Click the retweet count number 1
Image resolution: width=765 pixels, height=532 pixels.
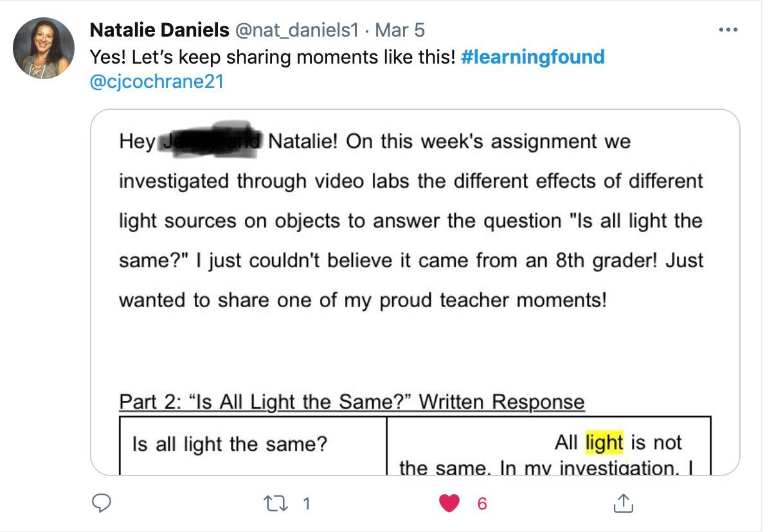pos(306,504)
